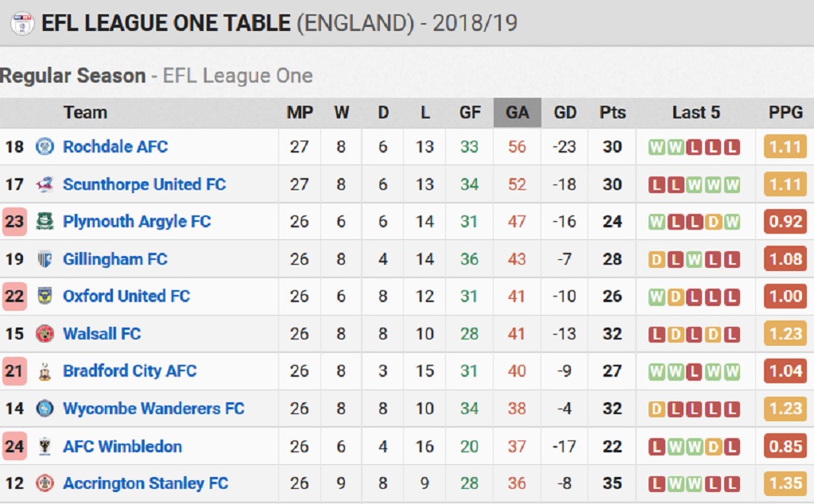Screen dimensions: 814x504
Task: Click first W result badge for Rochdale
Action: 657,147
